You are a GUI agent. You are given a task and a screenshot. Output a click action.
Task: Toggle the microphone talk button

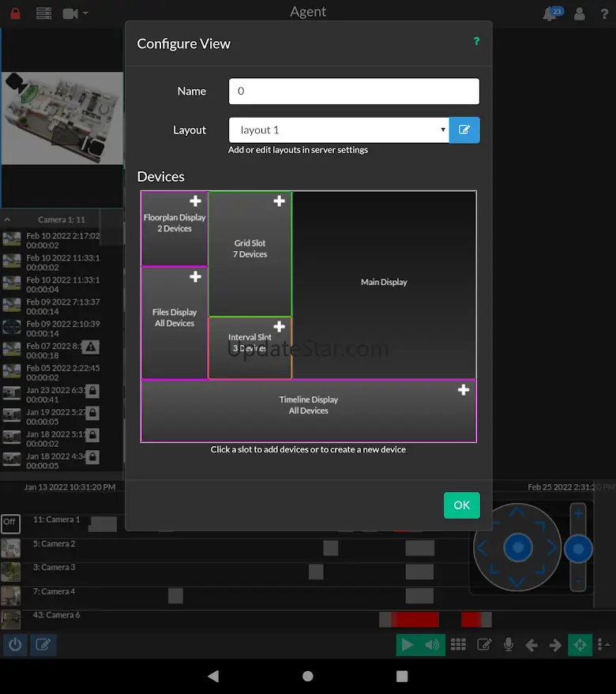coord(509,645)
